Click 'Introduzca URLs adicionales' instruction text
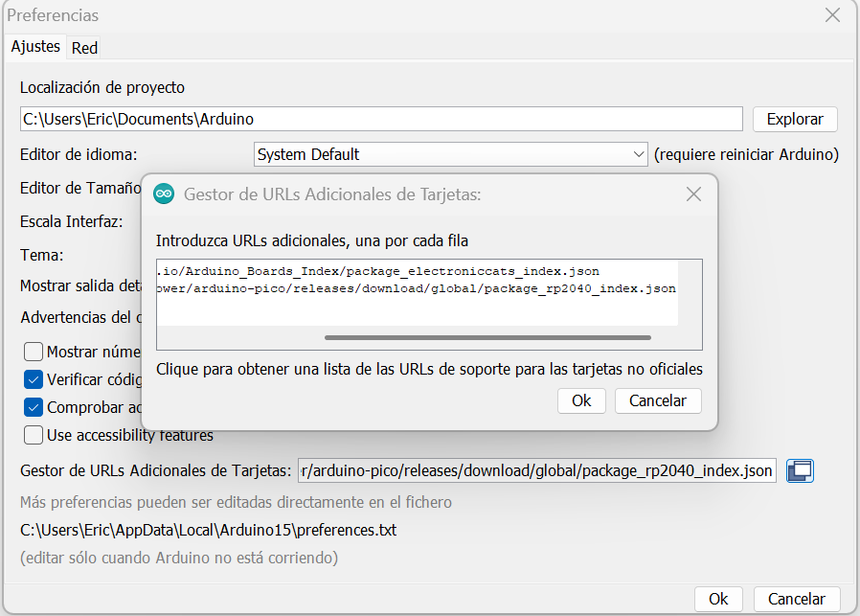Screen dimensions: 860x616 click(312, 240)
